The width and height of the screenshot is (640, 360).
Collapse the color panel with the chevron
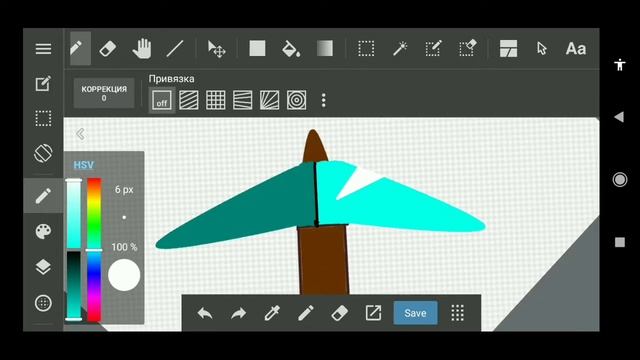click(x=80, y=134)
